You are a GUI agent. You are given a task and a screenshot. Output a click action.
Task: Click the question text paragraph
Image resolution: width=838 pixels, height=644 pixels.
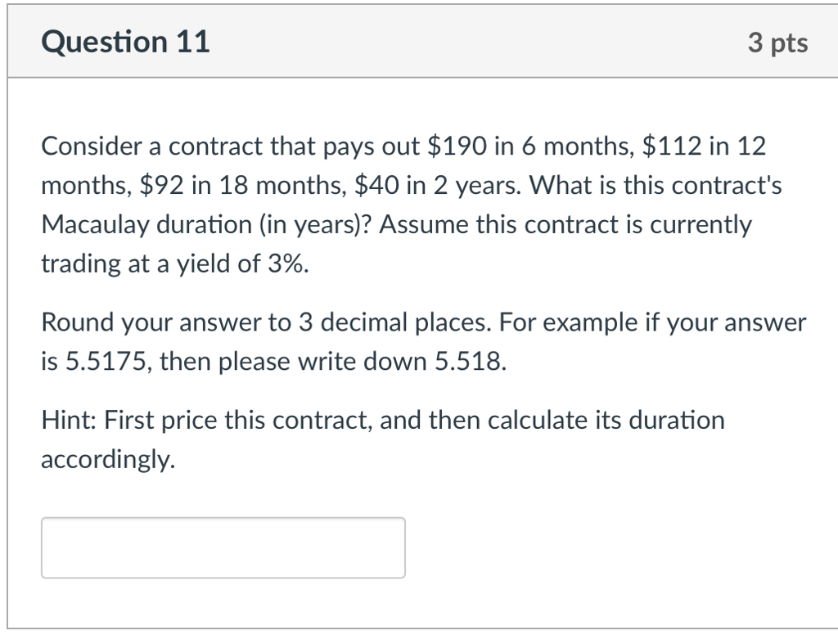(x=409, y=205)
